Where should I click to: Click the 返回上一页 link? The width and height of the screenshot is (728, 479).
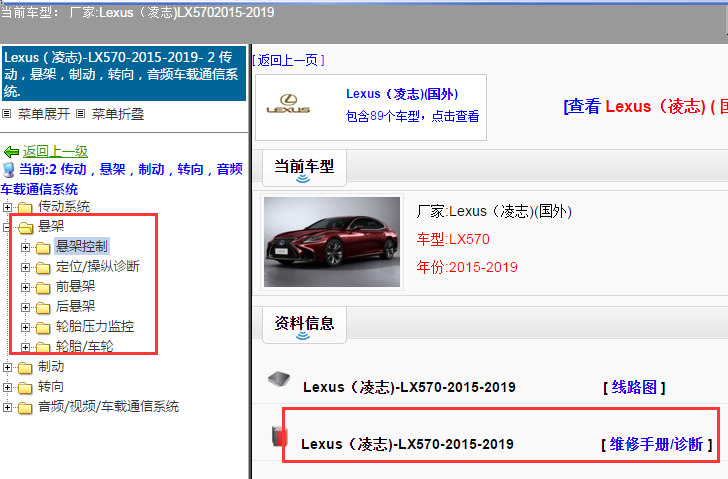(x=288, y=60)
